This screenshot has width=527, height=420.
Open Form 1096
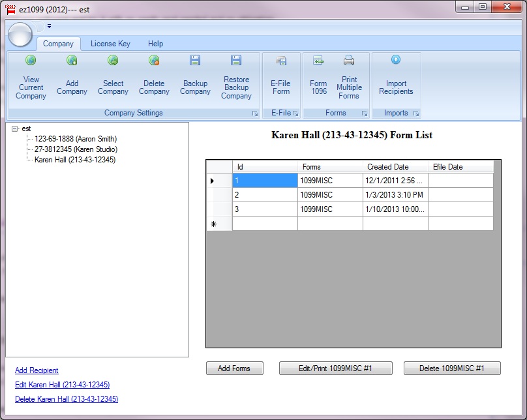[318, 79]
